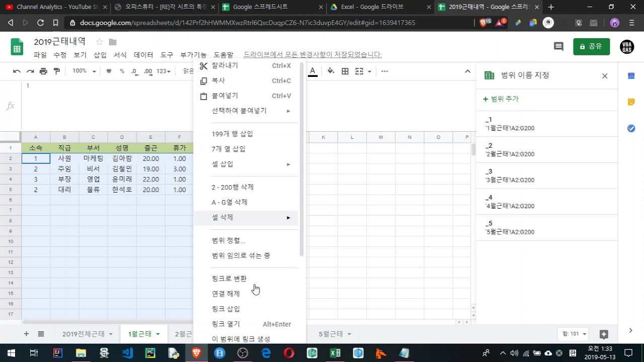The image size is (644, 362).
Task: Choose 범위 정렬 menu entry
Action: click(x=246, y=240)
